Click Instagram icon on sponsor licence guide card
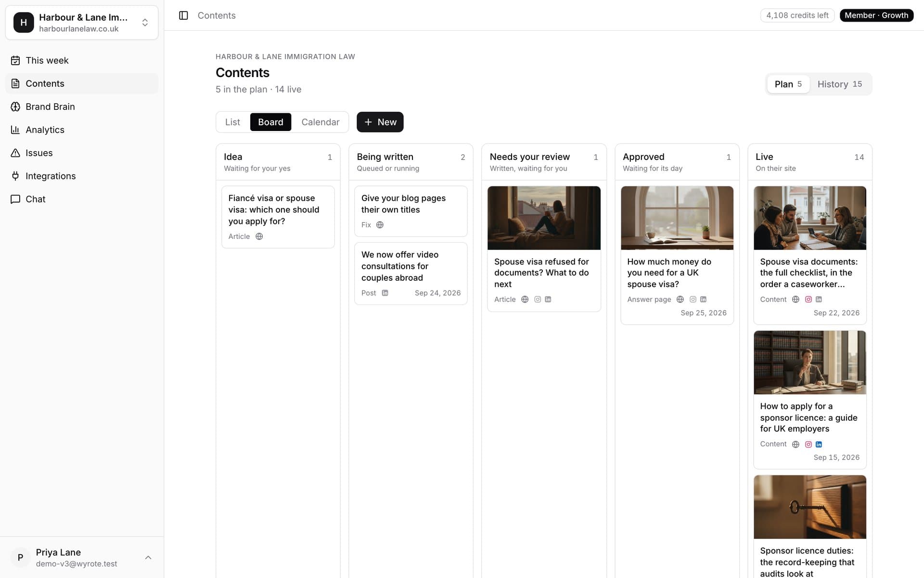Screen dimensions: 924x578 point(808,445)
